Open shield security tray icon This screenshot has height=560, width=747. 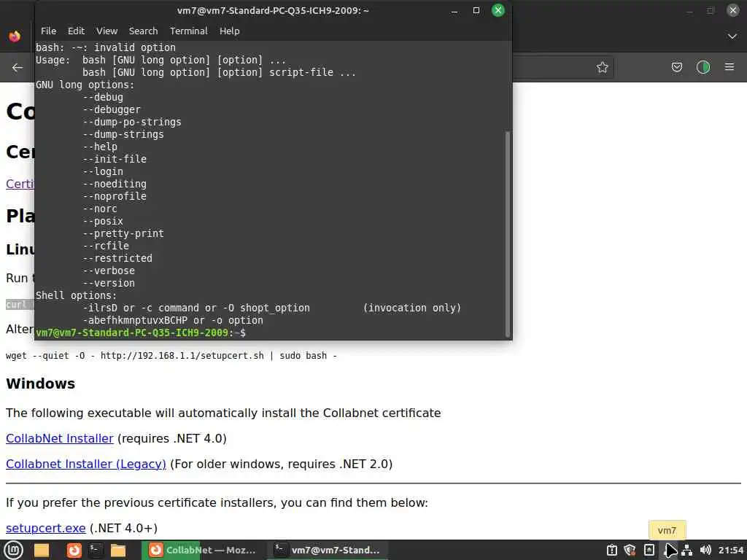(630, 550)
